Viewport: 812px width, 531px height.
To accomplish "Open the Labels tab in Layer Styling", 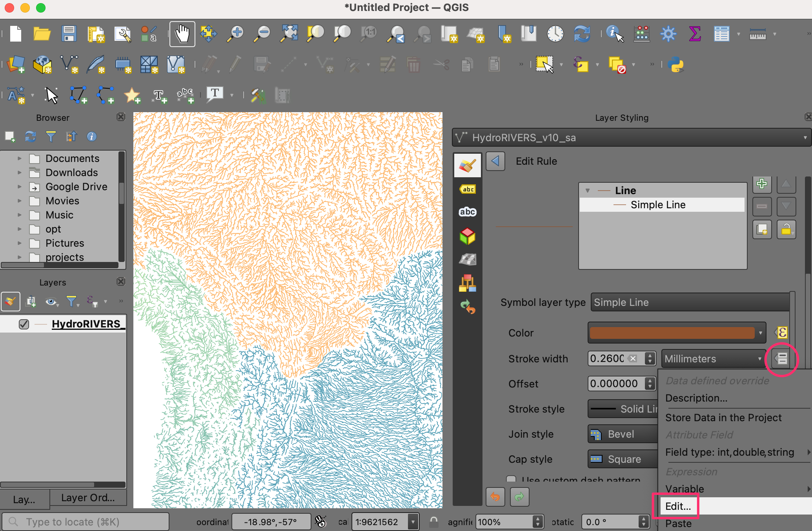I will click(468, 189).
